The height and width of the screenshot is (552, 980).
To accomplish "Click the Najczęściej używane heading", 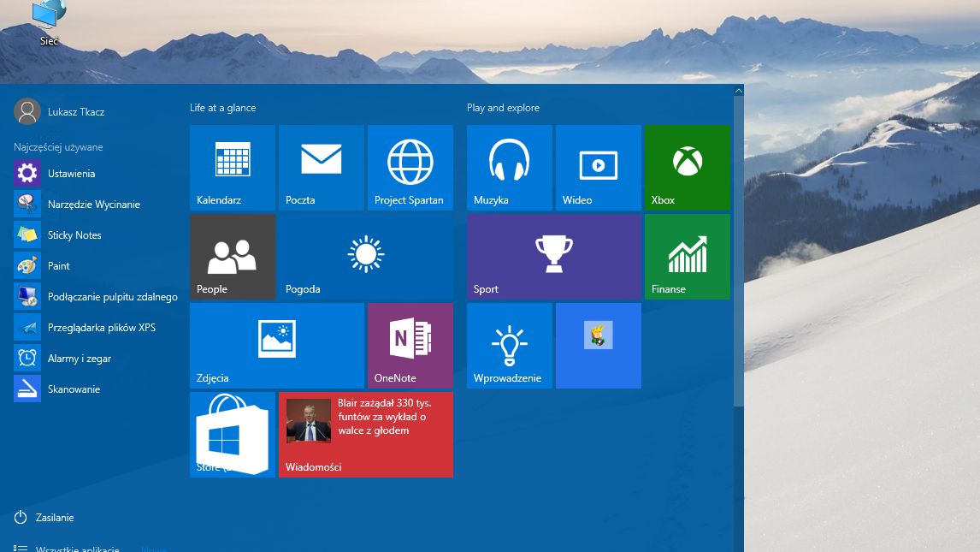I will [58, 147].
